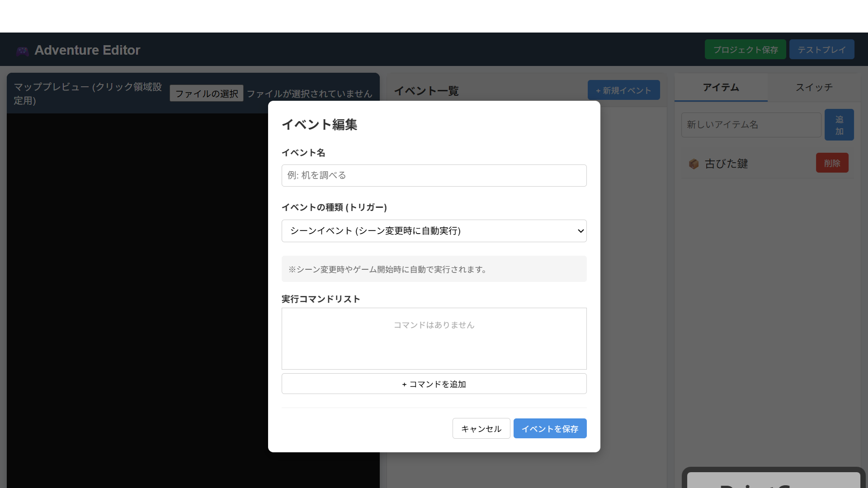Click the game controller logo icon
The width and height of the screenshot is (868, 488).
pyautogui.click(x=22, y=51)
